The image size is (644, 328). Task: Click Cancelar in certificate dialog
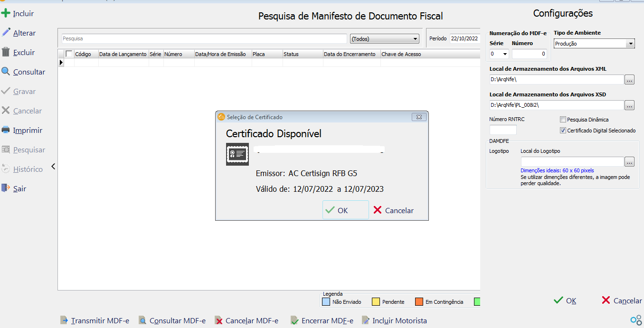(x=394, y=210)
